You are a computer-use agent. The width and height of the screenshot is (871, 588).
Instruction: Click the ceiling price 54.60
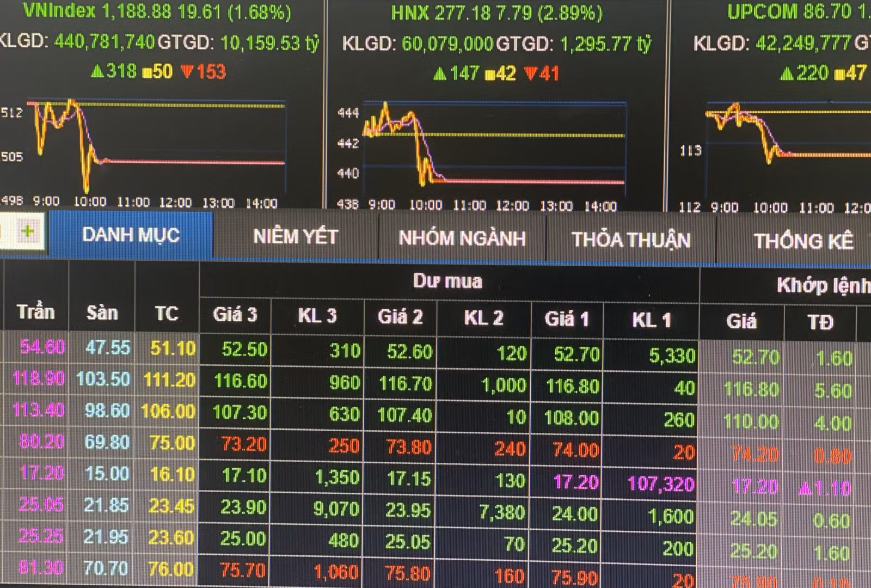pyautogui.click(x=42, y=346)
